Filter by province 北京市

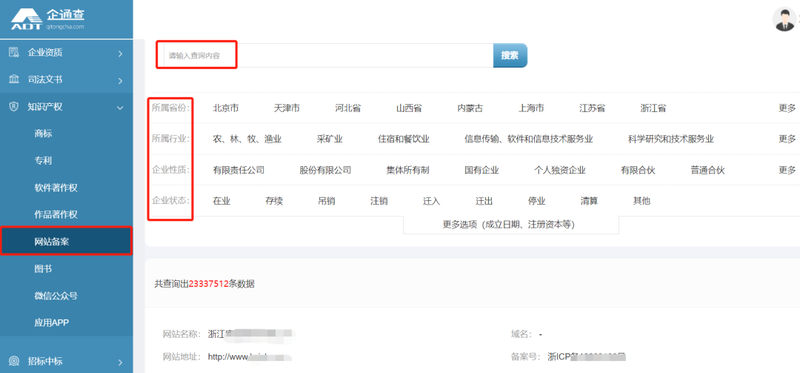click(226, 108)
